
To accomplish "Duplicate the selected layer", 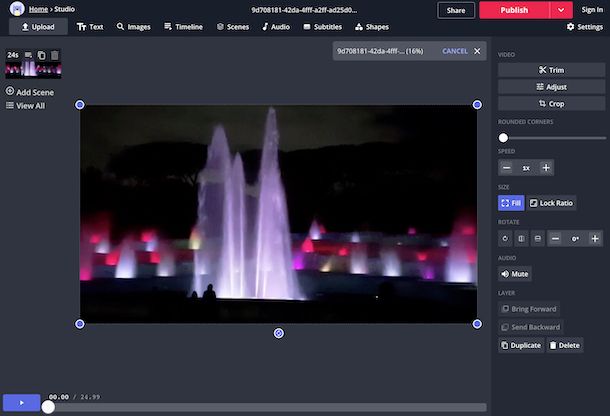I will (x=521, y=345).
